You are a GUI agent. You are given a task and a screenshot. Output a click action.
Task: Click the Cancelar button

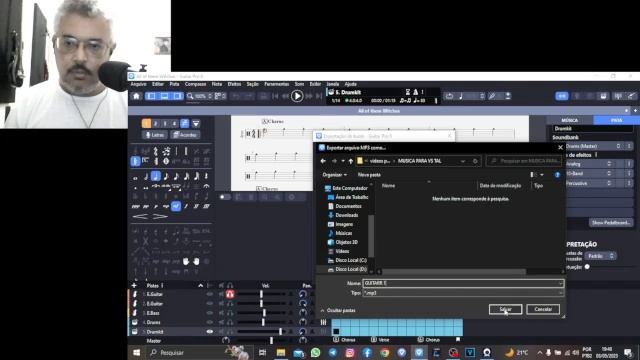pos(543,309)
